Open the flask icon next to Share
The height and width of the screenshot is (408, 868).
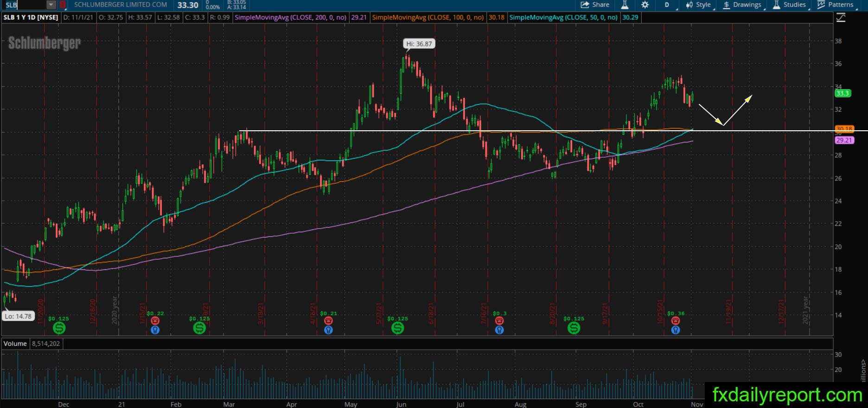[x=625, y=5]
